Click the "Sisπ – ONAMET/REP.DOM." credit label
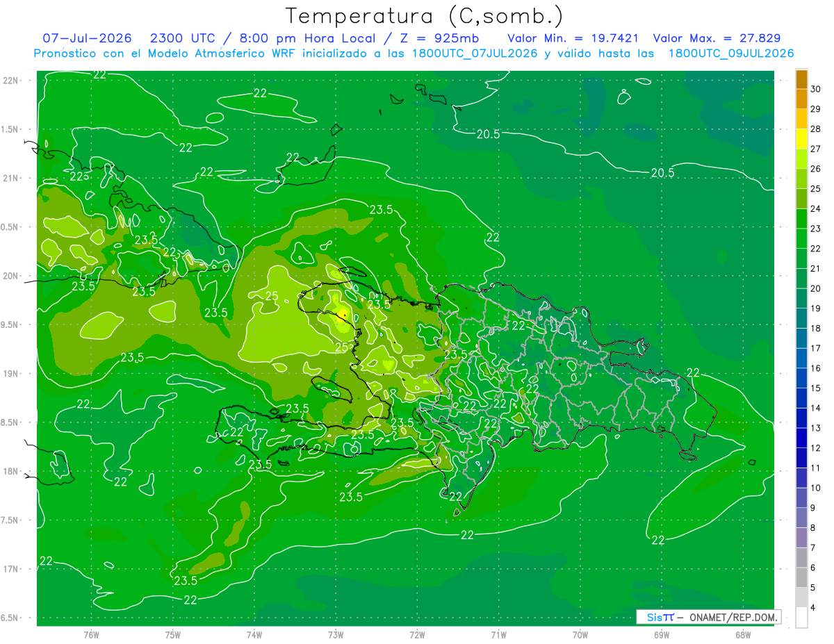 (709, 617)
